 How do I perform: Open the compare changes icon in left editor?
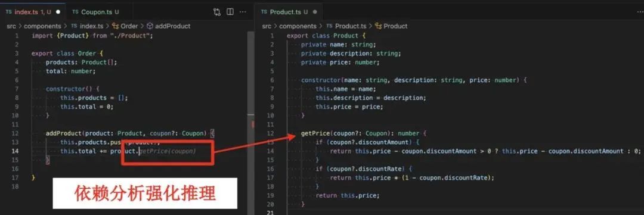[217, 12]
